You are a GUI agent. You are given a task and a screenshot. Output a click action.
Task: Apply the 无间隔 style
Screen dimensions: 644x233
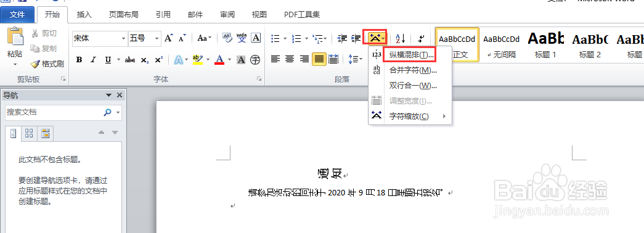pyautogui.click(x=501, y=45)
